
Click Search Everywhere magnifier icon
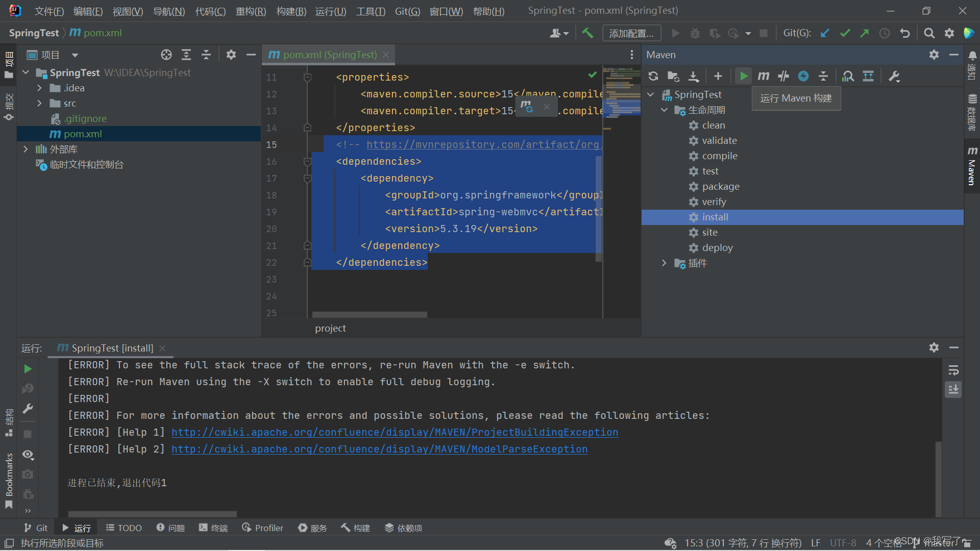click(x=929, y=33)
